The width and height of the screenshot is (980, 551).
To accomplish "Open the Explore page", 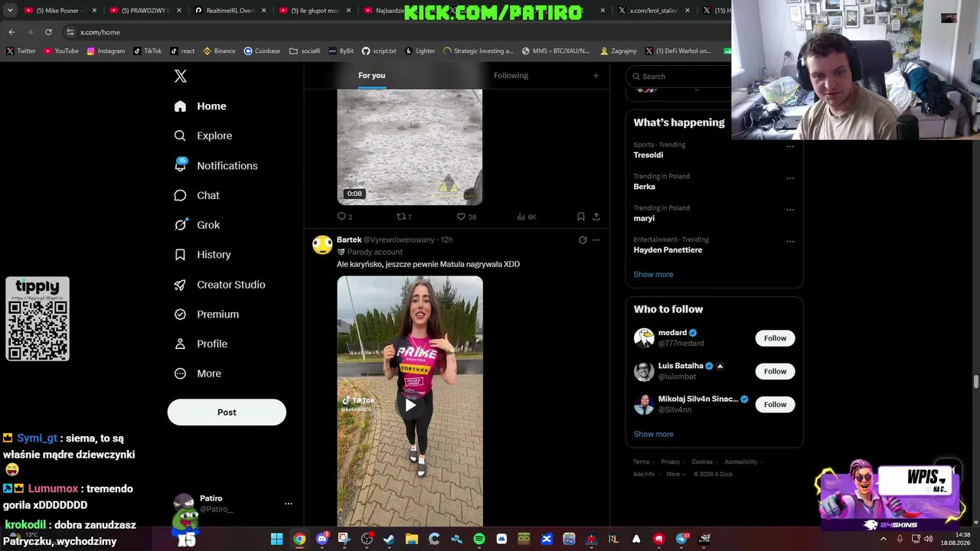I will (x=203, y=135).
